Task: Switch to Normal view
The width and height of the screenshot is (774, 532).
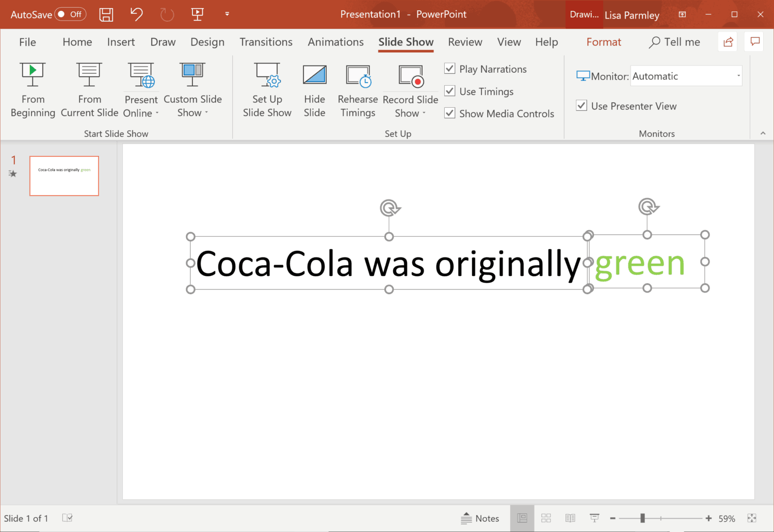Action: 522,518
